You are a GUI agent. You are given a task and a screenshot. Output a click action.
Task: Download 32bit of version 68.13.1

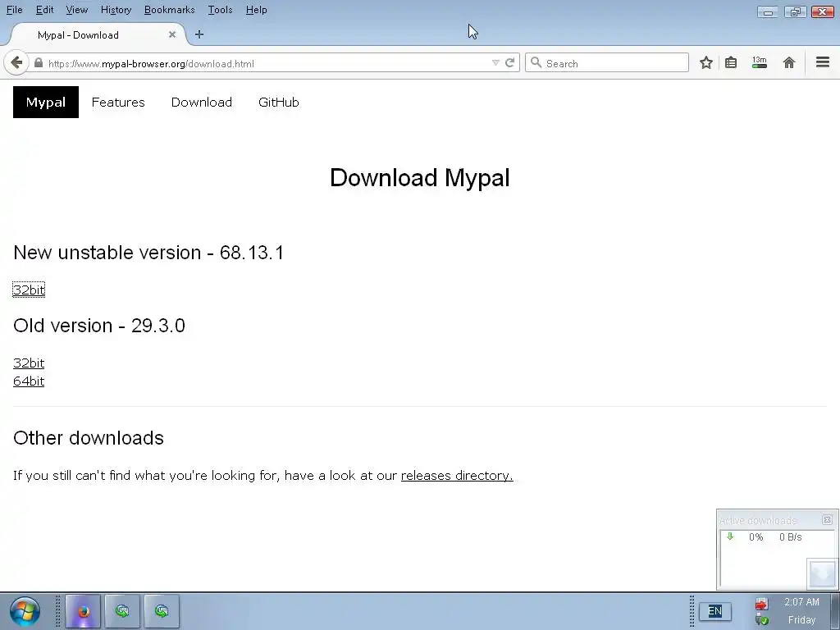pos(29,290)
